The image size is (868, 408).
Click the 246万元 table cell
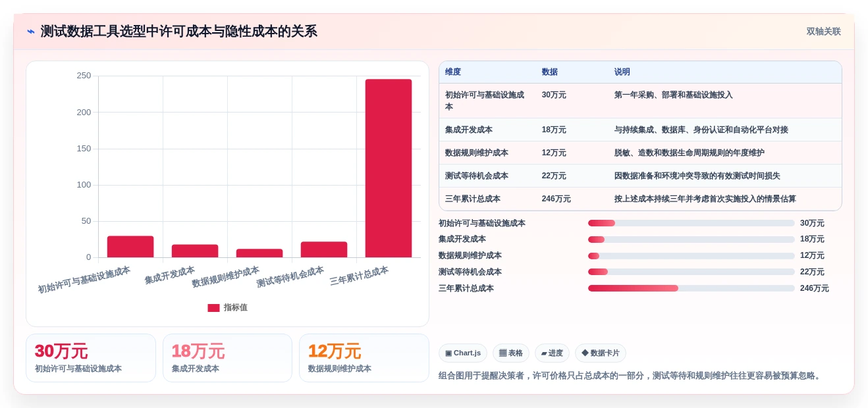[572, 199]
